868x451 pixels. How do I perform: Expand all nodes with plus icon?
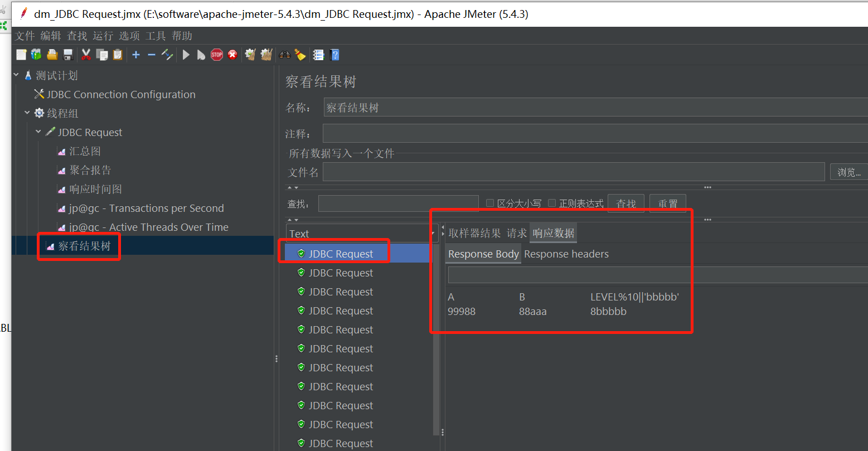(136, 55)
